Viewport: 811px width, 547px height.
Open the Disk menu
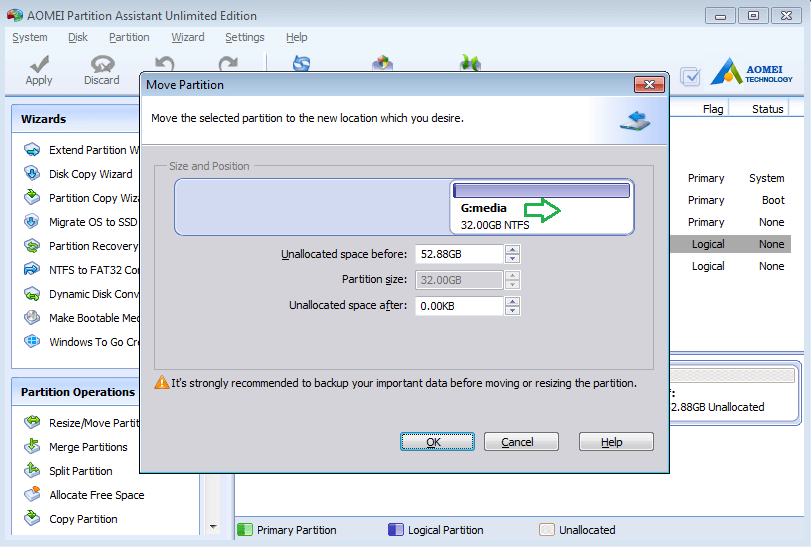[x=78, y=37]
